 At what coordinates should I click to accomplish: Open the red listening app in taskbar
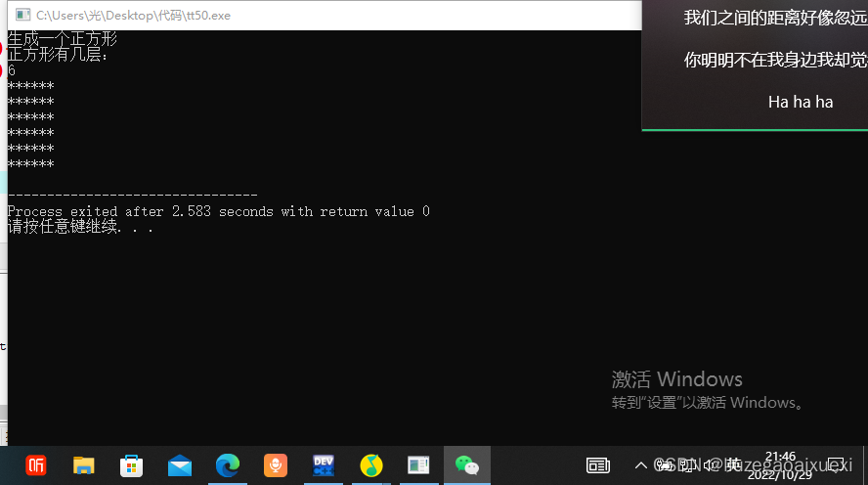pyautogui.click(x=36, y=465)
